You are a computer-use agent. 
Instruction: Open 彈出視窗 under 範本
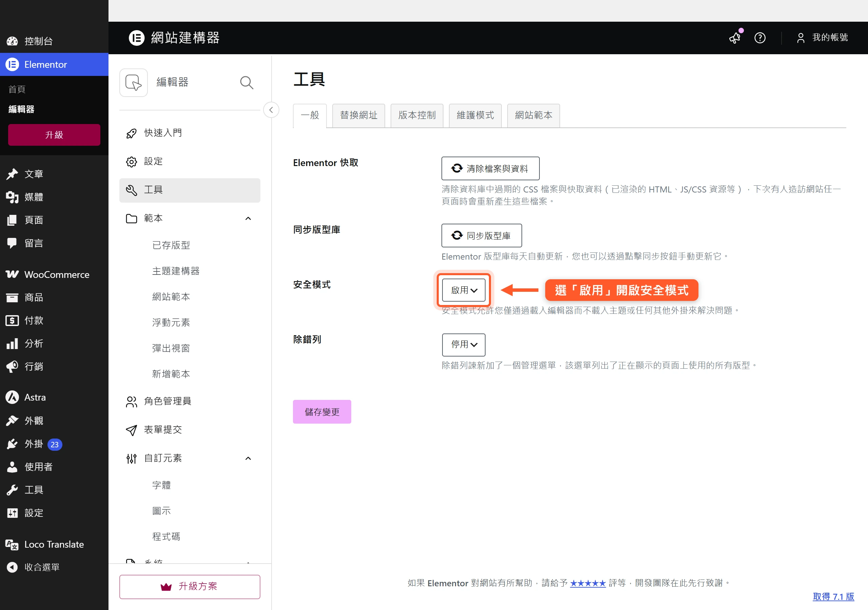[x=171, y=348]
